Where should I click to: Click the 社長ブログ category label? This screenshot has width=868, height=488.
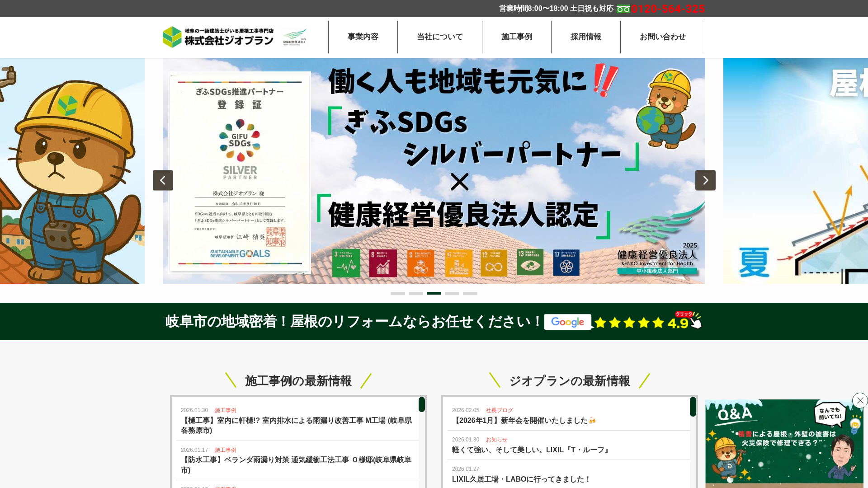[499, 410]
